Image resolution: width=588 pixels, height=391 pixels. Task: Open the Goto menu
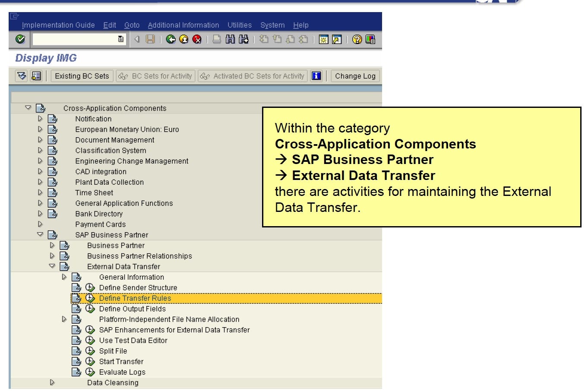pos(132,25)
